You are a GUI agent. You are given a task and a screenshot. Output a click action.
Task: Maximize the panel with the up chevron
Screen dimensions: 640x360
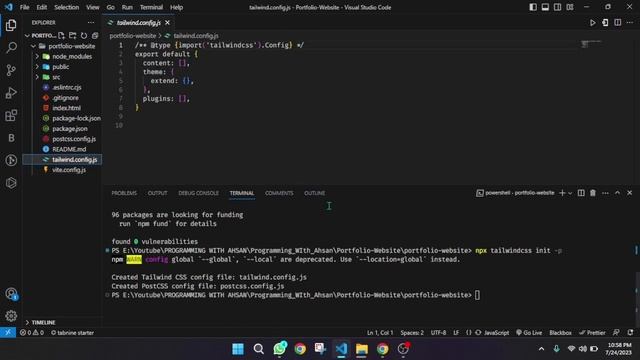click(618, 193)
